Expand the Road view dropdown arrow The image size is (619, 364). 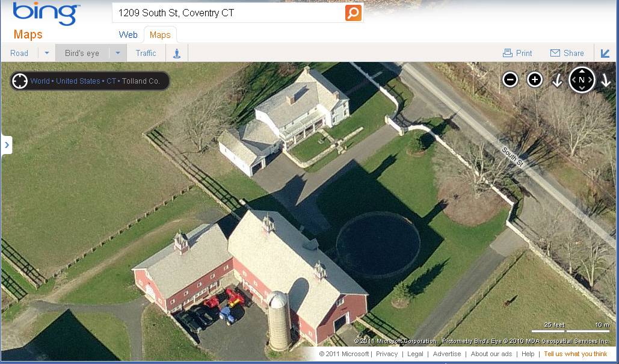click(46, 54)
